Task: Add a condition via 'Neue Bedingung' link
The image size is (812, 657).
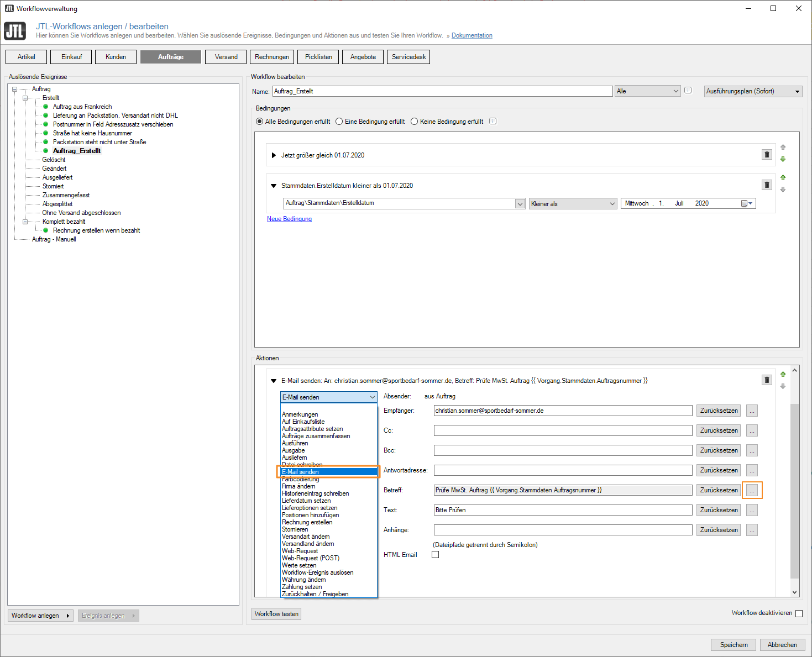Action: tap(289, 219)
